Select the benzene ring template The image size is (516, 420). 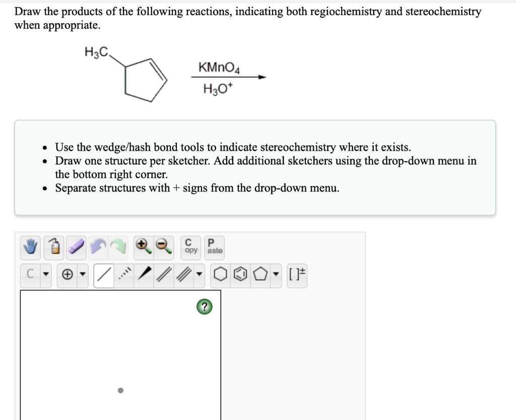click(x=241, y=274)
